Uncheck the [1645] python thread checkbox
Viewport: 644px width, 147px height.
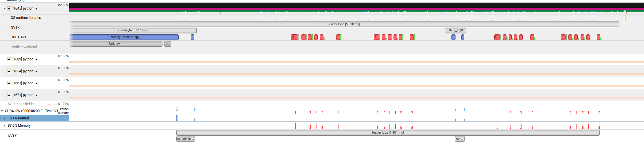click(9, 8)
